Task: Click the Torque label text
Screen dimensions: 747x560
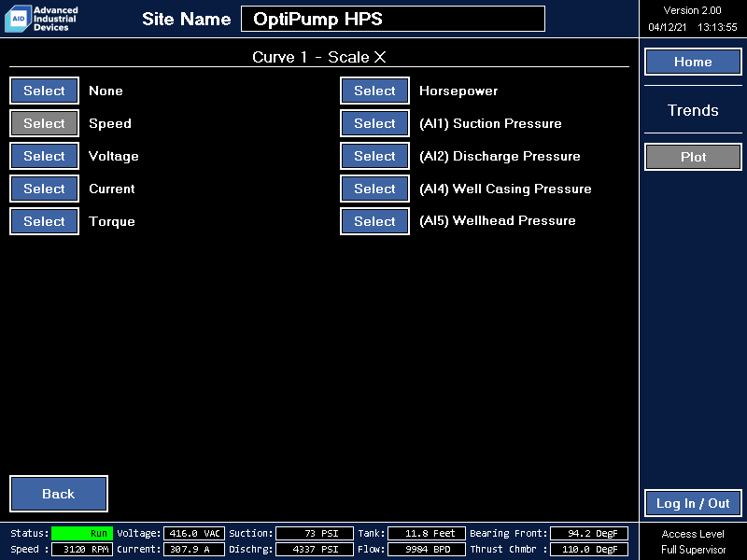Action: click(112, 222)
